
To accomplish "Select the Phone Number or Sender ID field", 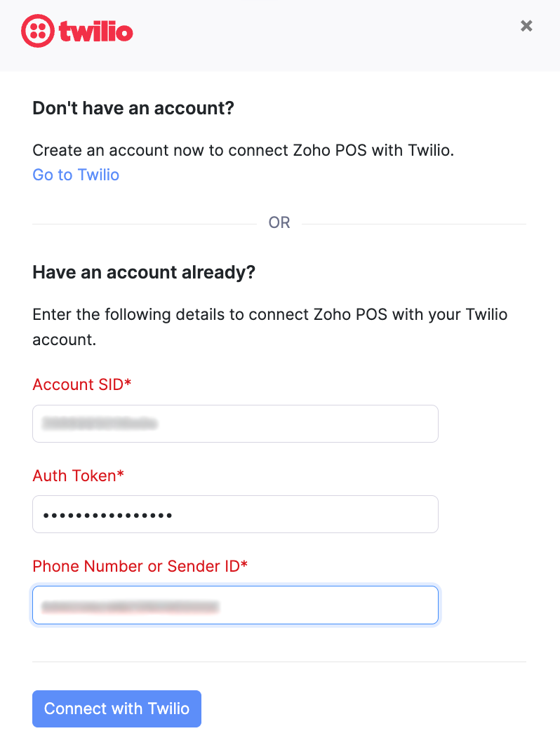I will click(235, 605).
